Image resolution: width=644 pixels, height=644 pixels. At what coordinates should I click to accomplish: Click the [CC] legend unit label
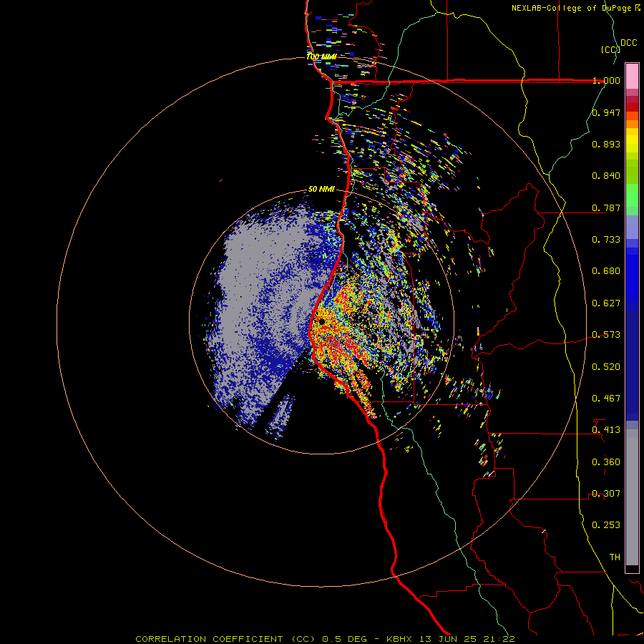click(x=611, y=49)
